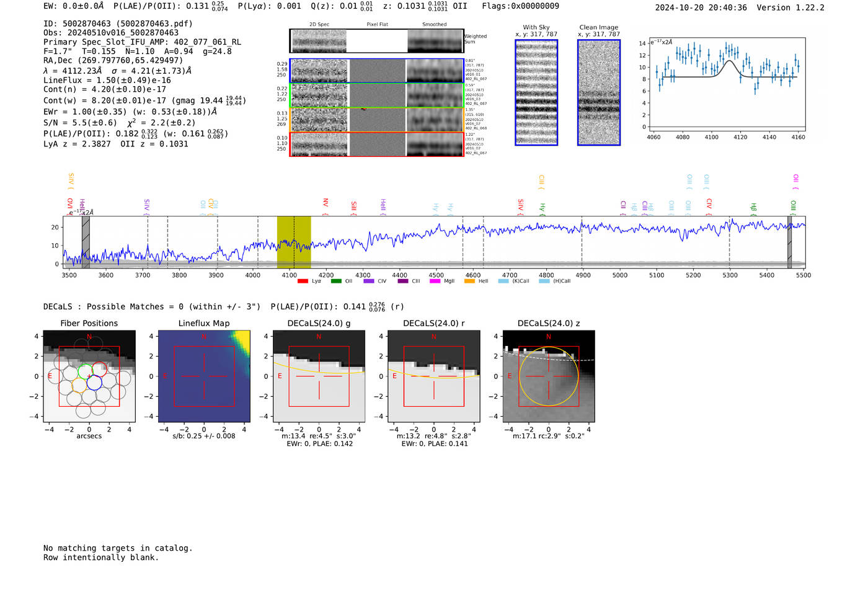Viewport: 868px width, 591px height.
Task: Click the green fiber circle in Fiber Positions
Action: point(85,371)
